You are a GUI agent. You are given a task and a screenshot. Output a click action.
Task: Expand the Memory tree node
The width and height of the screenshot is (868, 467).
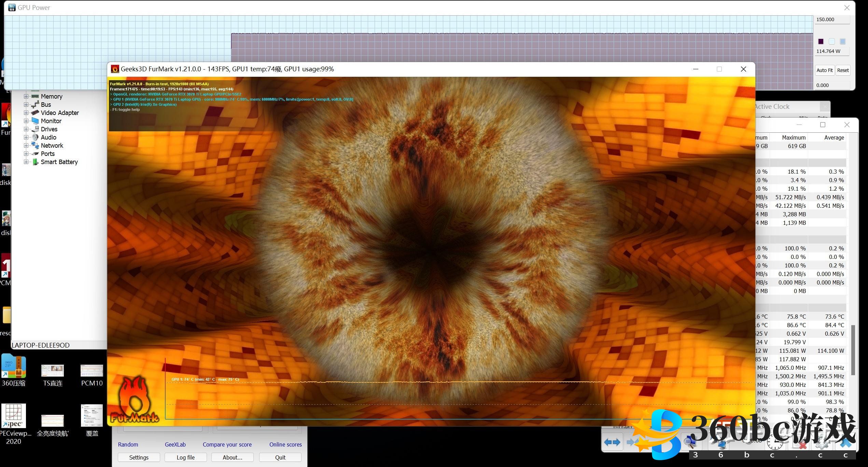(x=26, y=97)
